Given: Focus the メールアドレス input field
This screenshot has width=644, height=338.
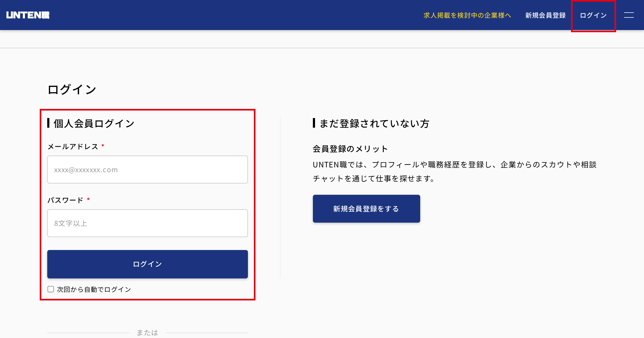Looking at the screenshot, I should coord(148,170).
